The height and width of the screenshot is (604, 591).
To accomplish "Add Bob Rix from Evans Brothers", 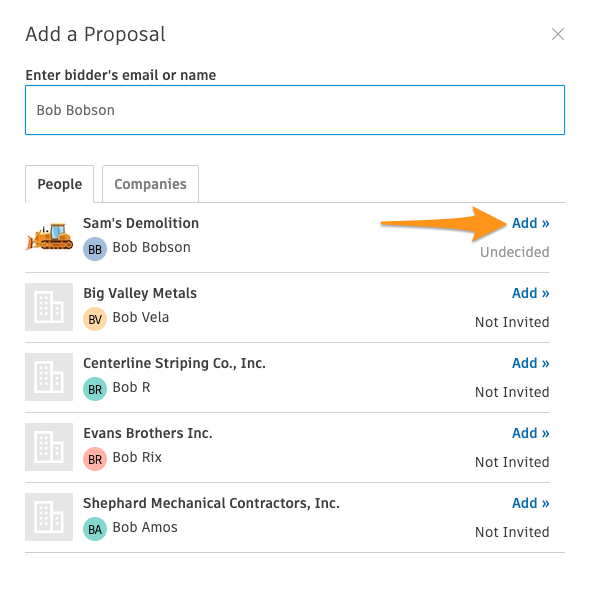I will [x=531, y=433].
